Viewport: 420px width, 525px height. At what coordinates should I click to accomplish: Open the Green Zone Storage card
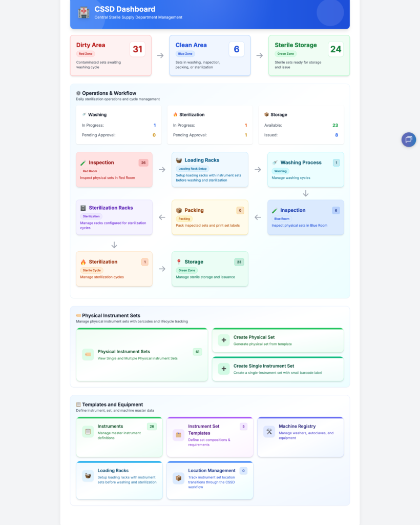[210, 269]
